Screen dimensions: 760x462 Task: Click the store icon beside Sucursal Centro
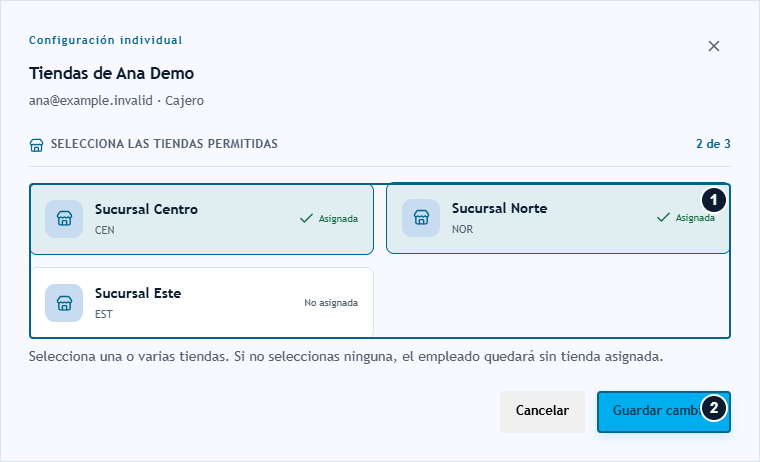(64, 219)
